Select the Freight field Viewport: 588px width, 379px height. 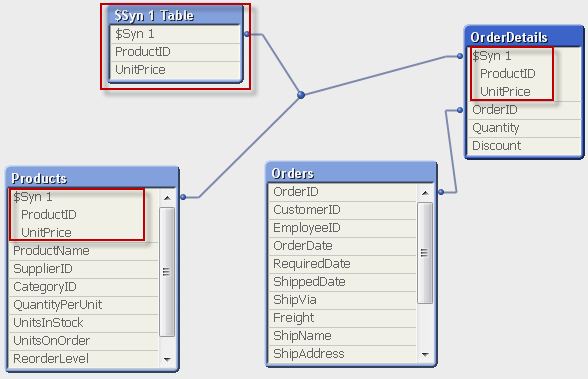[343, 318]
